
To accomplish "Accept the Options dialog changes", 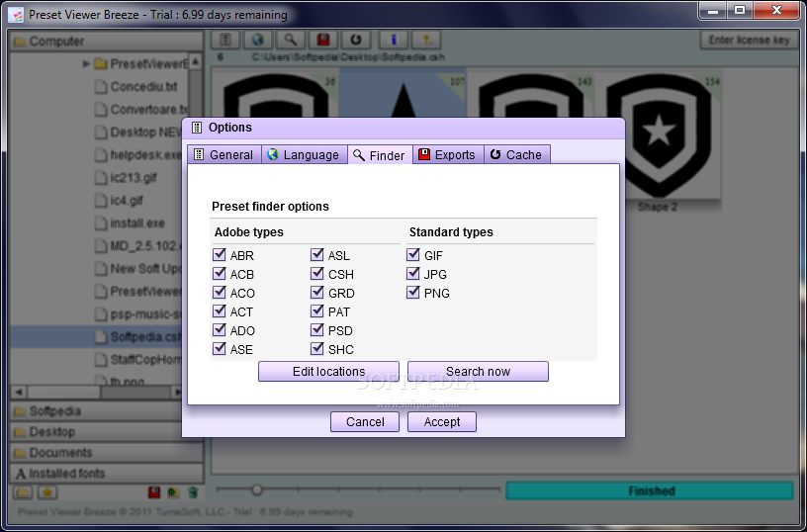I will (x=442, y=422).
